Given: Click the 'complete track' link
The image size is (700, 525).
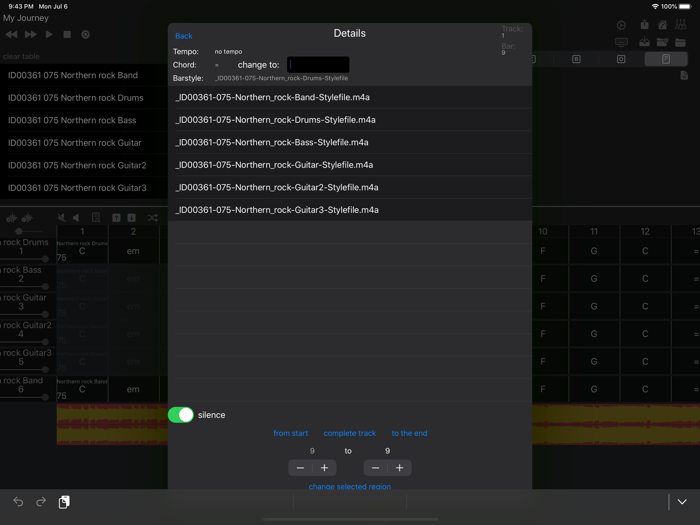Looking at the screenshot, I should 350,433.
